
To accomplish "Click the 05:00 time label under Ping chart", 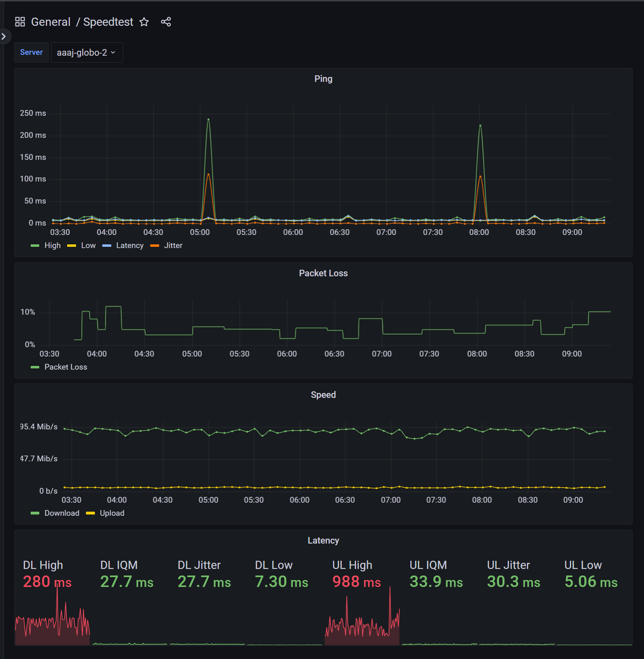I will coord(200,232).
